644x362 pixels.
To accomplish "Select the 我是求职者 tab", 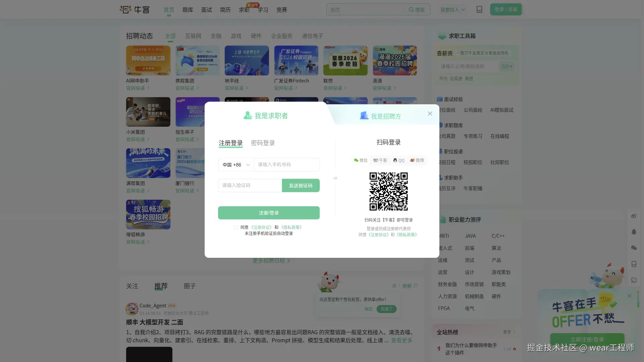I will [x=266, y=116].
